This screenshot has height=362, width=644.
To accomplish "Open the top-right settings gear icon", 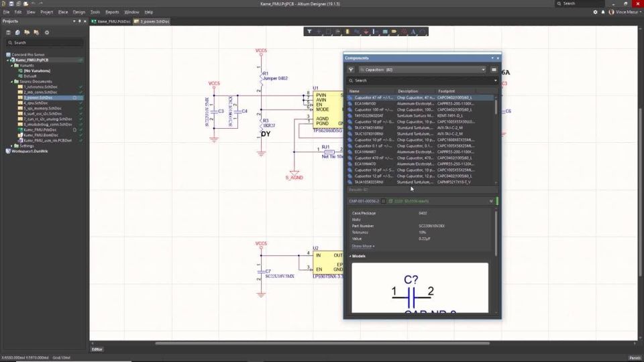I will point(595,12).
